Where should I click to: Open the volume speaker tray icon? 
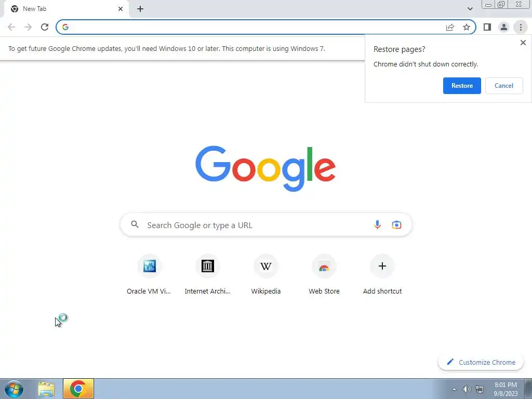(x=467, y=389)
